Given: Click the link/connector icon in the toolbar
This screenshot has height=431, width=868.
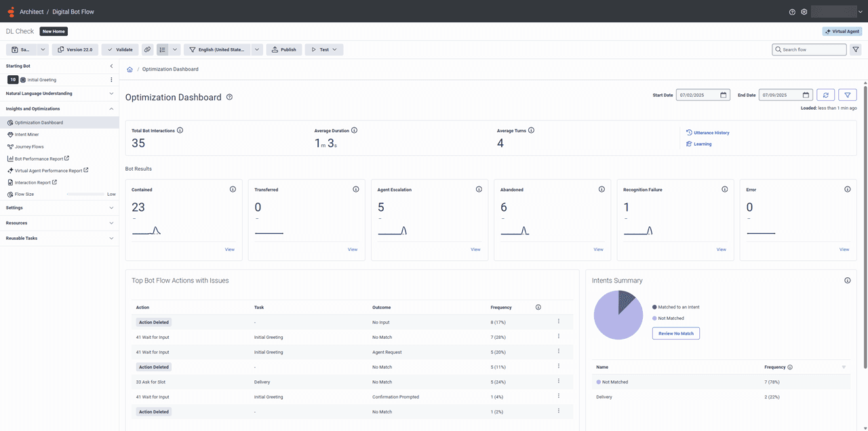Looking at the screenshot, I should click(x=147, y=49).
